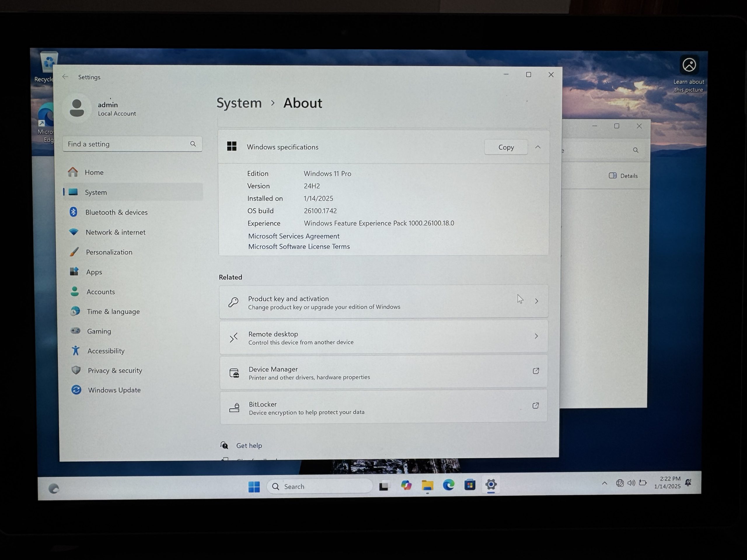The image size is (747, 560).
Task: Click the network globe tray icon
Action: coord(620,483)
